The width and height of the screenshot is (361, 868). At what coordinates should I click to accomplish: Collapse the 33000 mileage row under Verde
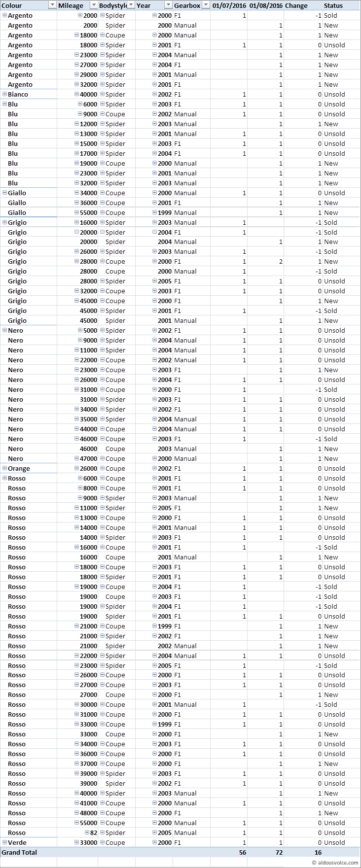click(76, 842)
